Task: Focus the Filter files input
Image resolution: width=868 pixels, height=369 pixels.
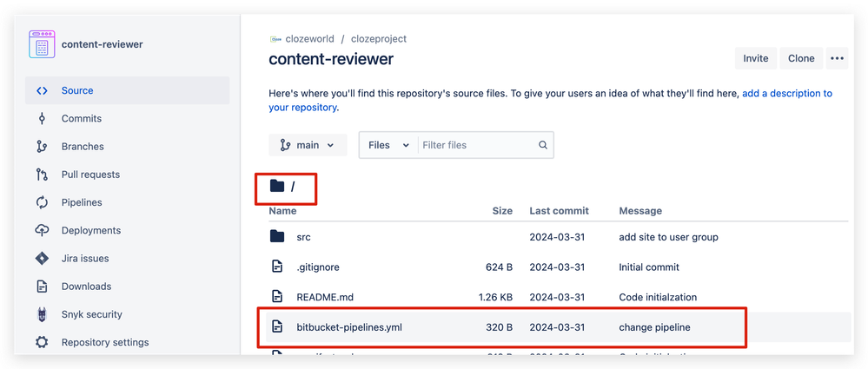Action: tap(478, 145)
